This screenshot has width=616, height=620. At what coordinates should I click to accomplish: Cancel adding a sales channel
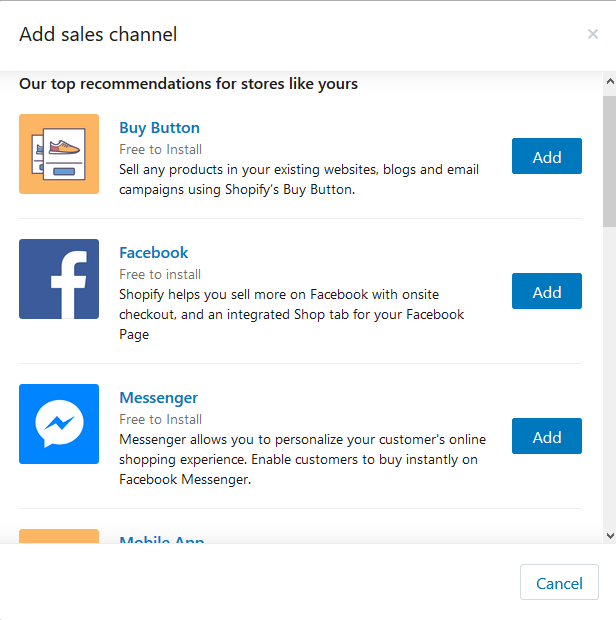pos(559,582)
